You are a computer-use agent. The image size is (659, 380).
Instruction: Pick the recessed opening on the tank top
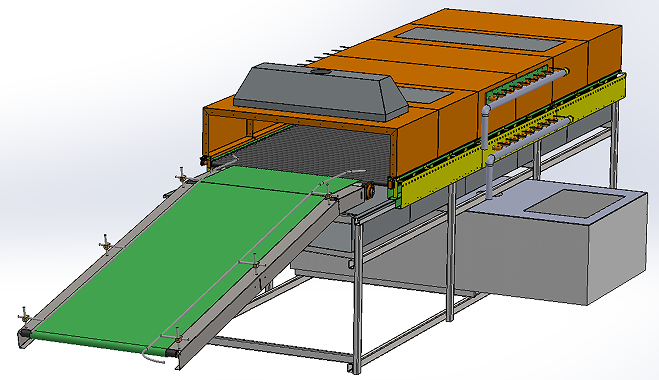[576, 204]
